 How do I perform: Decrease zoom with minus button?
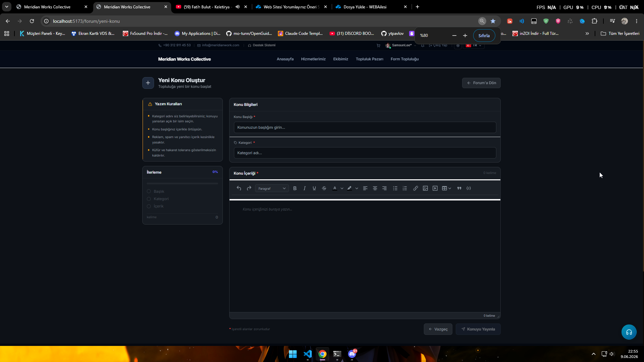(454, 36)
